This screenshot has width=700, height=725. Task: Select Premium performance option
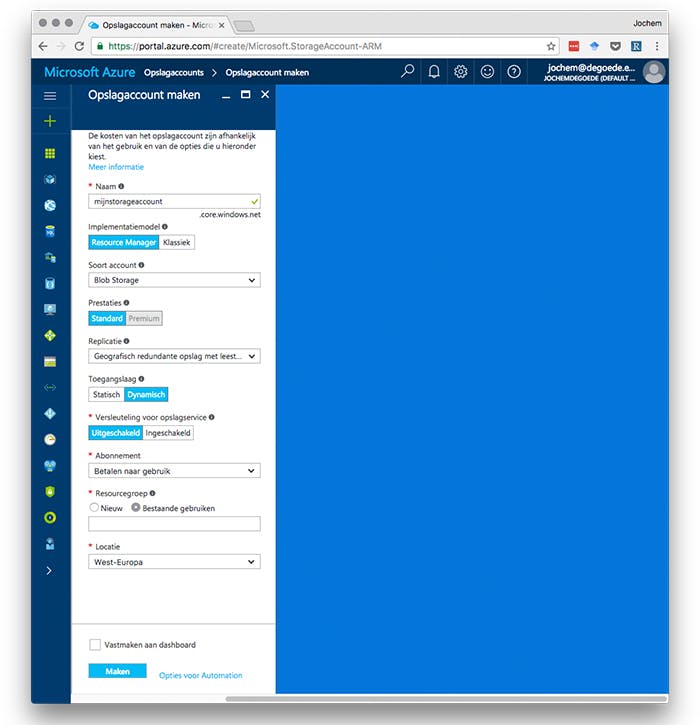pyautogui.click(x=144, y=318)
